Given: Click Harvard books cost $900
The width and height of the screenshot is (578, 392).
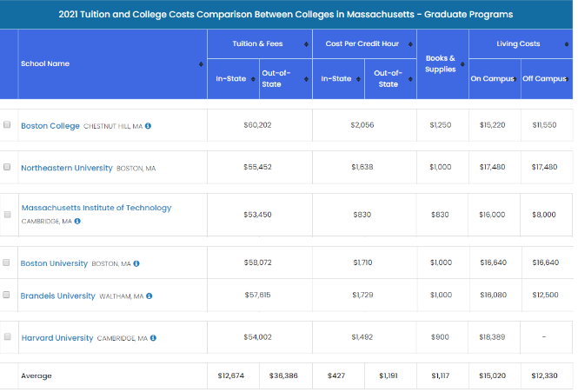Looking at the screenshot, I should 440,337.
